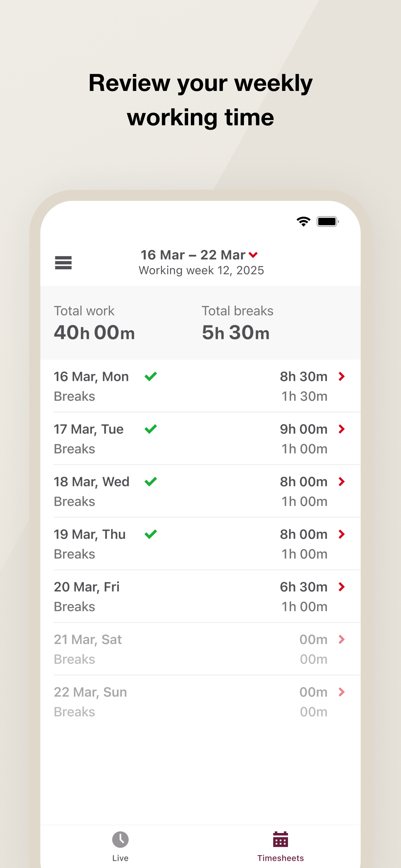Click the red arrow for 17 Mar, Tue
The height and width of the screenshot is (868, 401).
[341, 429]
